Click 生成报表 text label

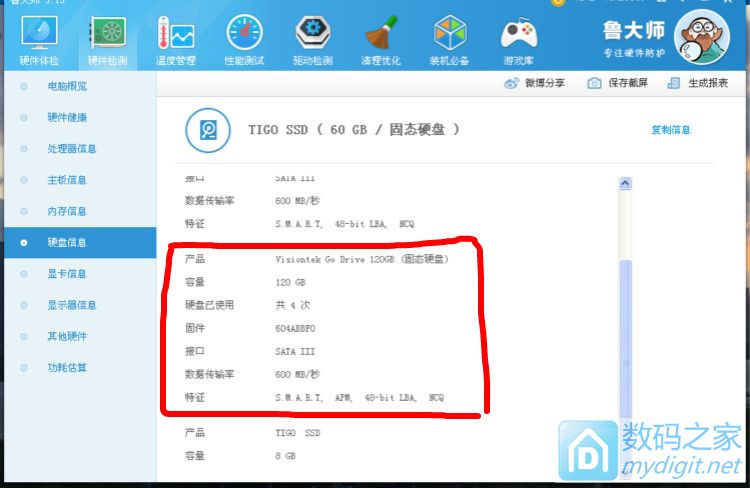coord(708,83)
